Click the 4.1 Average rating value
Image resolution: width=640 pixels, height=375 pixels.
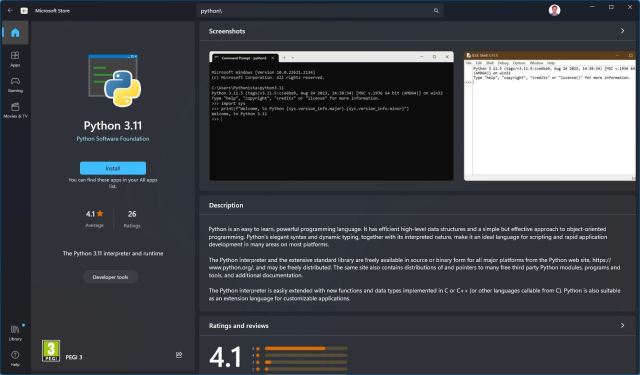click(x=90, y=214)
